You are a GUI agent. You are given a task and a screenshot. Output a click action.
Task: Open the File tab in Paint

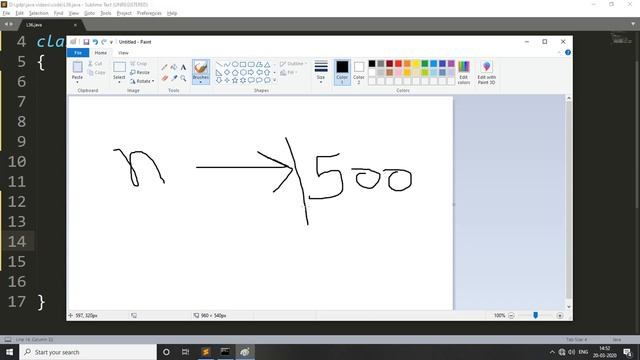click(x=78, y=53)
